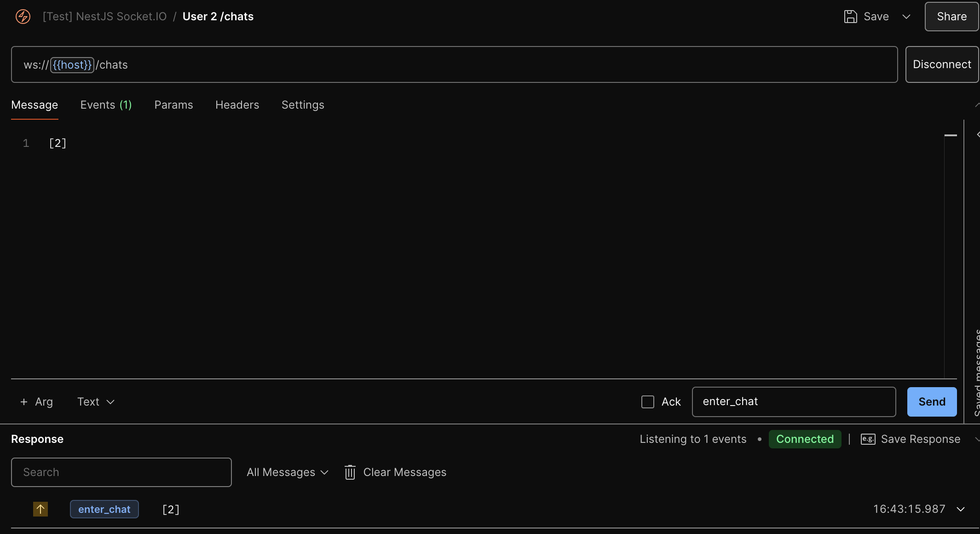Click the Socket.IO lightning icon
The width and height of the screenshot is (980, 534).
[23, 17]
